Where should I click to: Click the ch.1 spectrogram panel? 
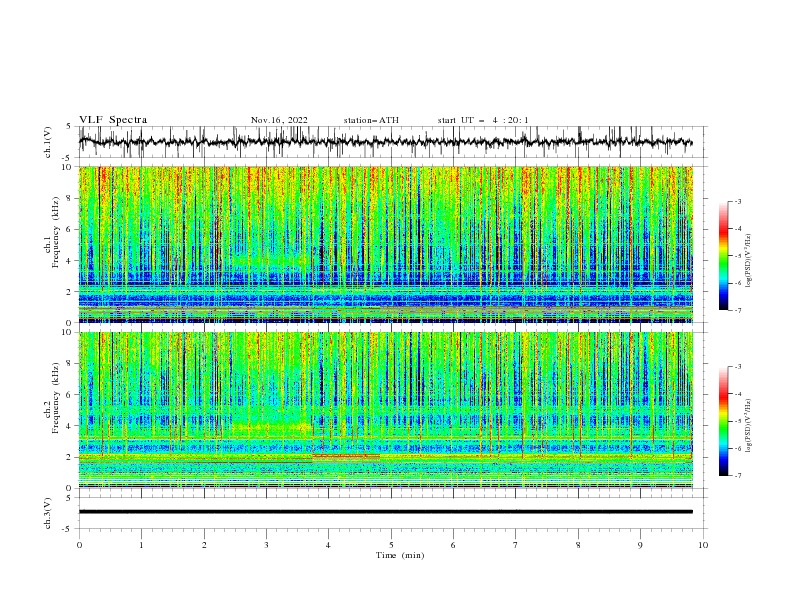[x=385, y=244]
